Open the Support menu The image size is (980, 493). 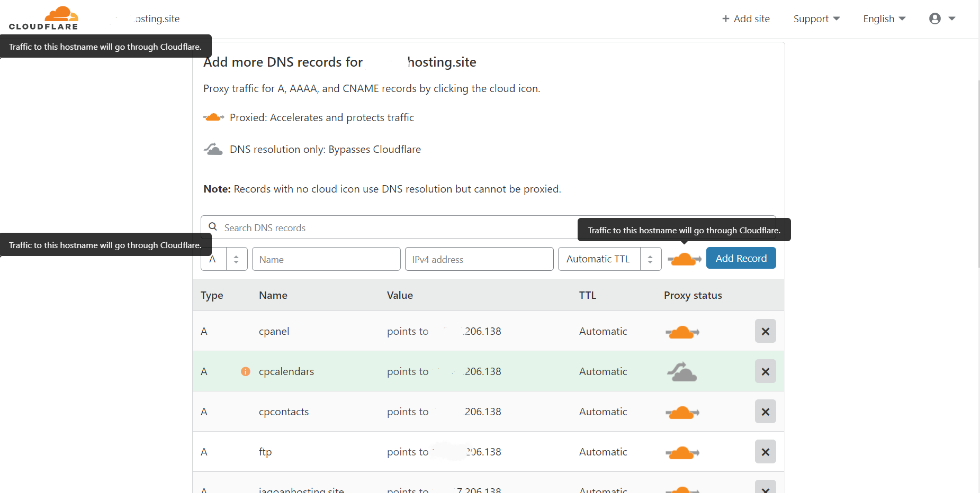(816, 19)
